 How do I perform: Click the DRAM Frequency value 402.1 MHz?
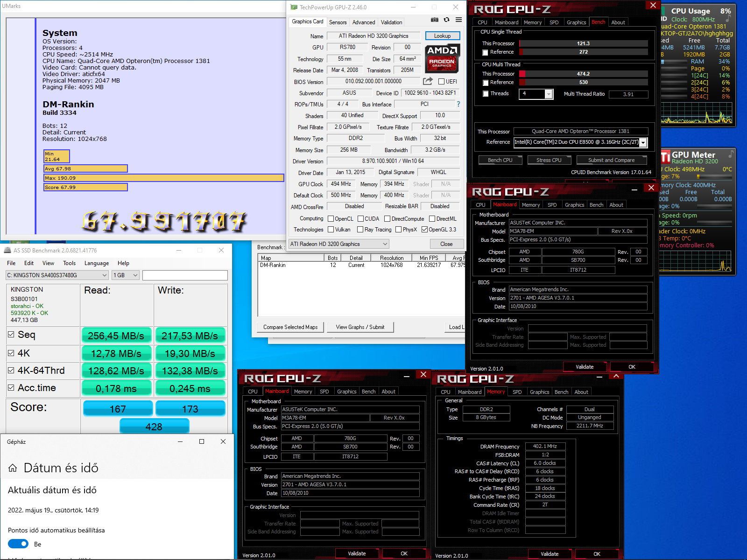pyautogui.click(x=545, y=446)
